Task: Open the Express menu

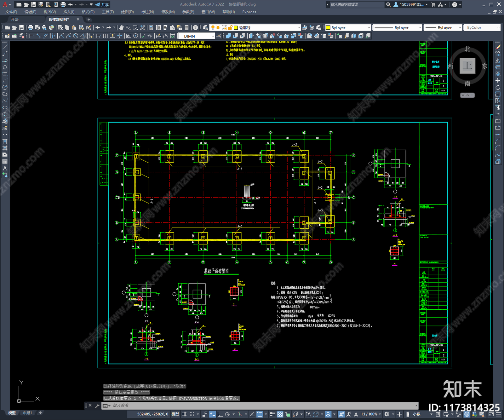Action: pyautogui.click(x=249, y=12)
